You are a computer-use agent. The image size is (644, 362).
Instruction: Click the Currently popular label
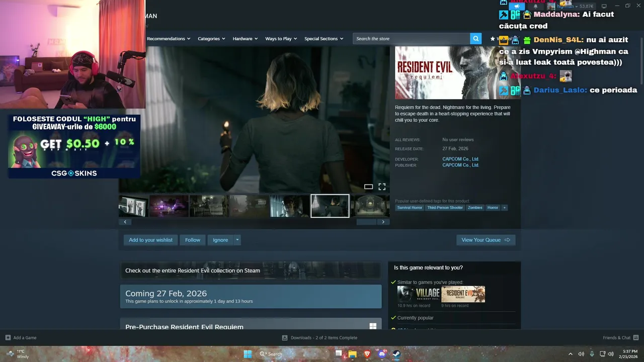coord(415,318)
